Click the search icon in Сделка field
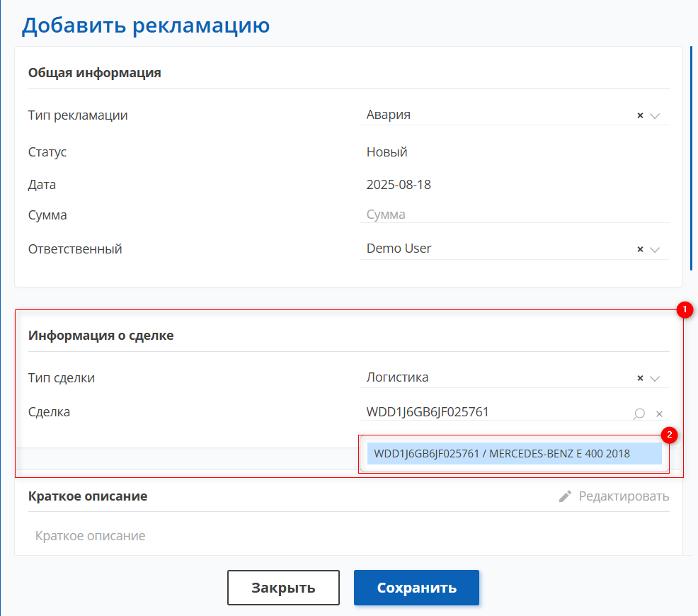The image size is (698, 616). [x=639, y=413]
